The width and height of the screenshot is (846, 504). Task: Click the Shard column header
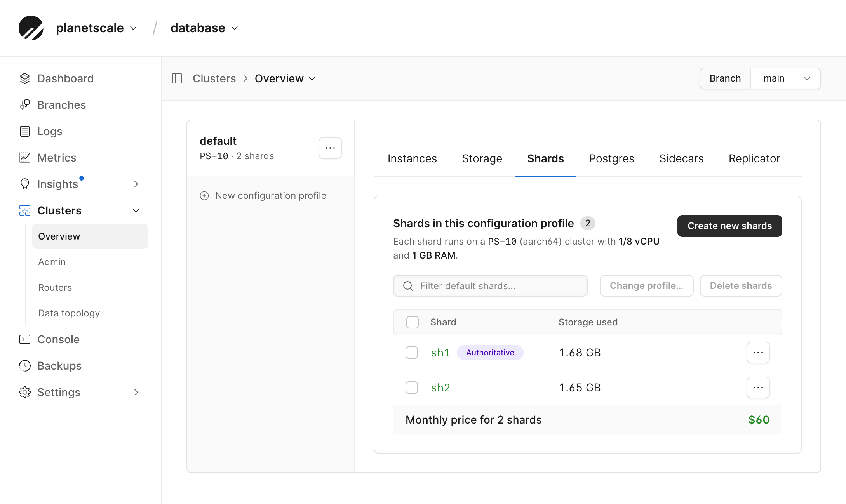(443, 322)
